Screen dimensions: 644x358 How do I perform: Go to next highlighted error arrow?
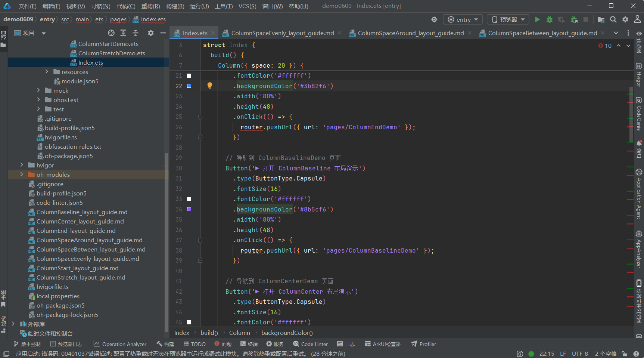pos(628,46)
